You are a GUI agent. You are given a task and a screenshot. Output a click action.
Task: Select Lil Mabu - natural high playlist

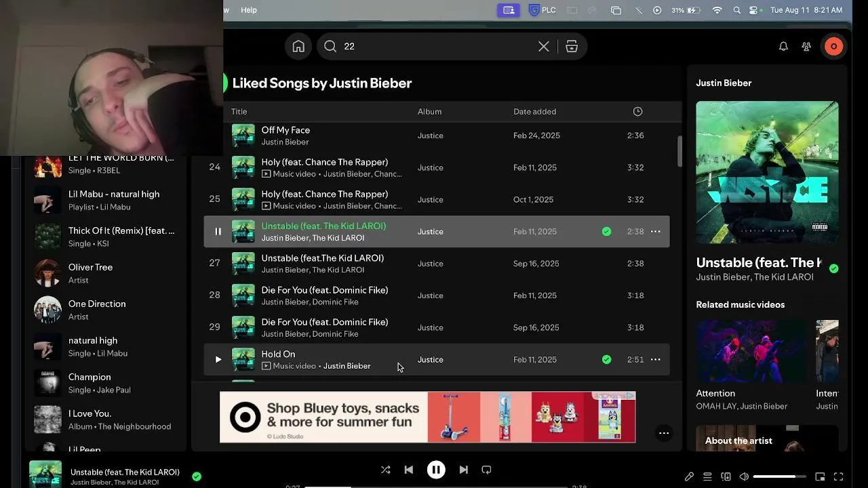coord(105,200)
